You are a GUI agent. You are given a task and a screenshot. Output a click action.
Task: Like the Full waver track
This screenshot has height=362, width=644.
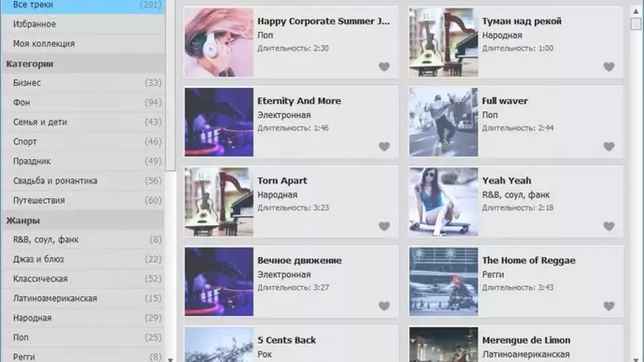(608, 146)
